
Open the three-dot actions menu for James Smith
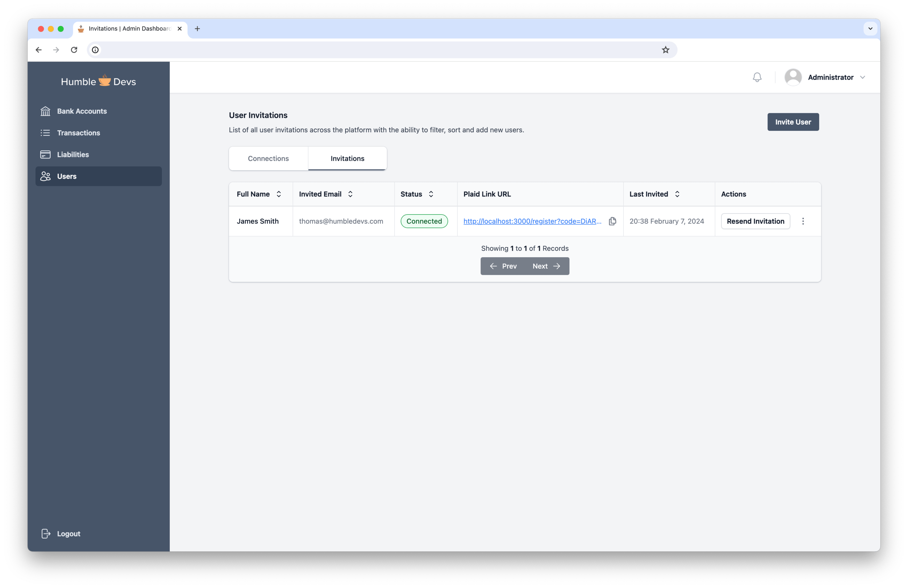[x=803, y=221]
